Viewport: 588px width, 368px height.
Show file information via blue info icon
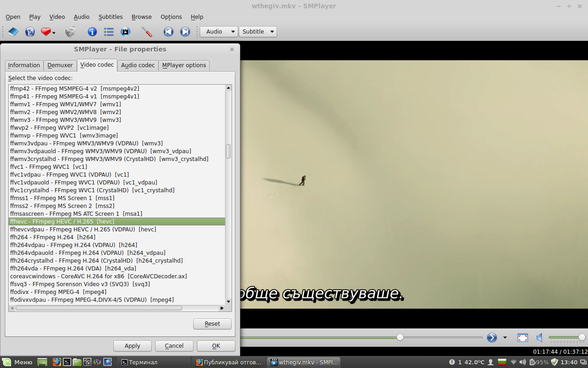click(x=92, y=32)
